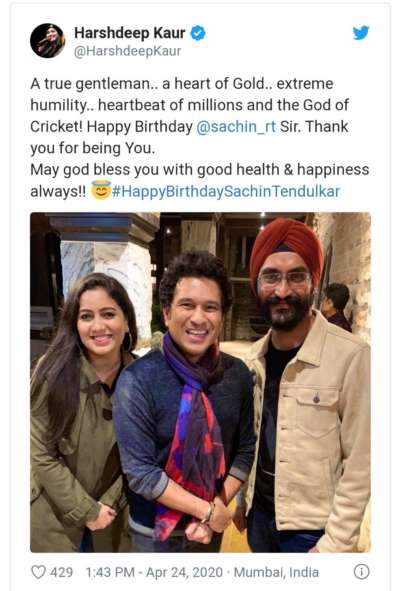Click the woman in olive jacket in photo
Image resolution: width=400 pixels, height=591 pixels.
coord(79,413)
